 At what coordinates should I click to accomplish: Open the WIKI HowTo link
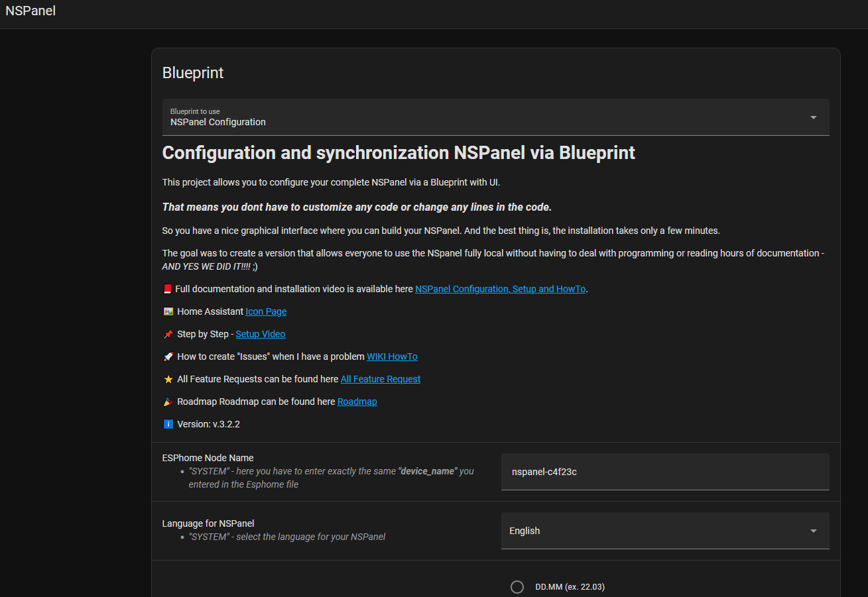(x=392, y=356)
